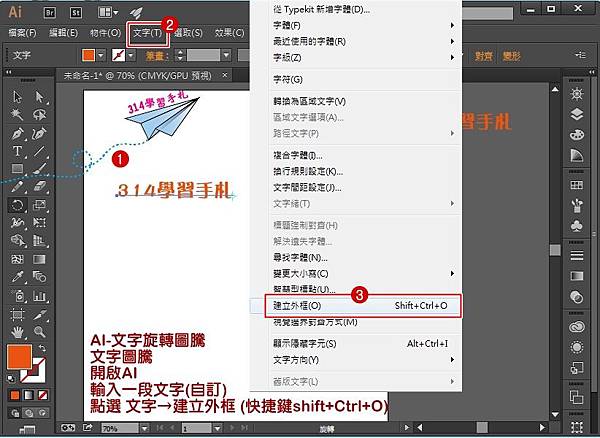Select the Mesh tool

click(17, 259)
